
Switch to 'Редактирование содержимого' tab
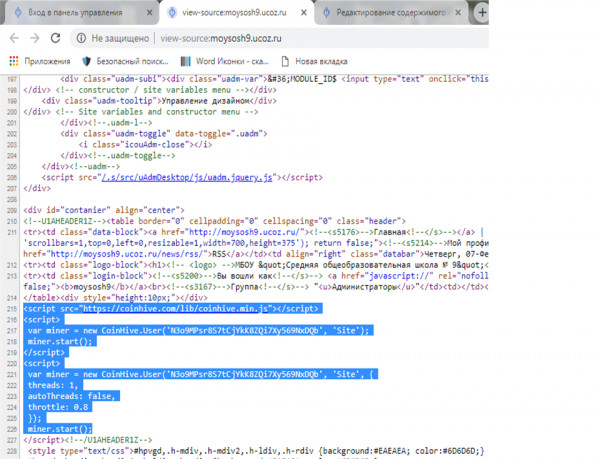pyautogui.click(x=390, y=13)
